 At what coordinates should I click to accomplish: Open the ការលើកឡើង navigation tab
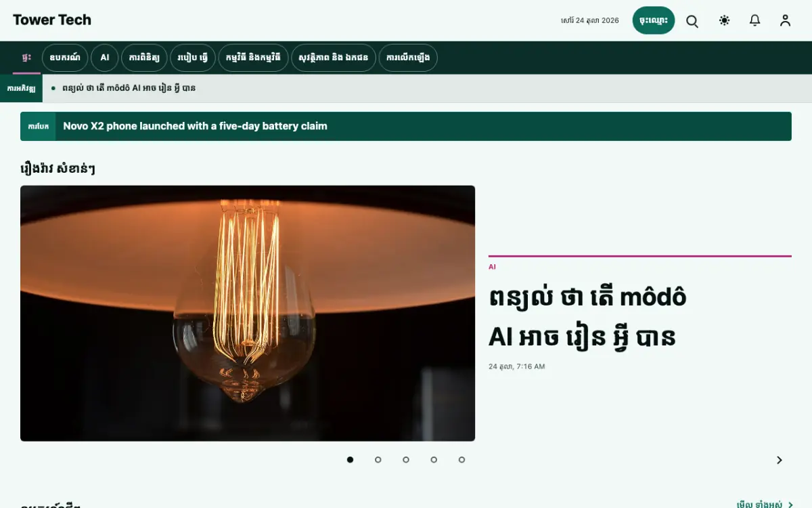pos(408,58)
